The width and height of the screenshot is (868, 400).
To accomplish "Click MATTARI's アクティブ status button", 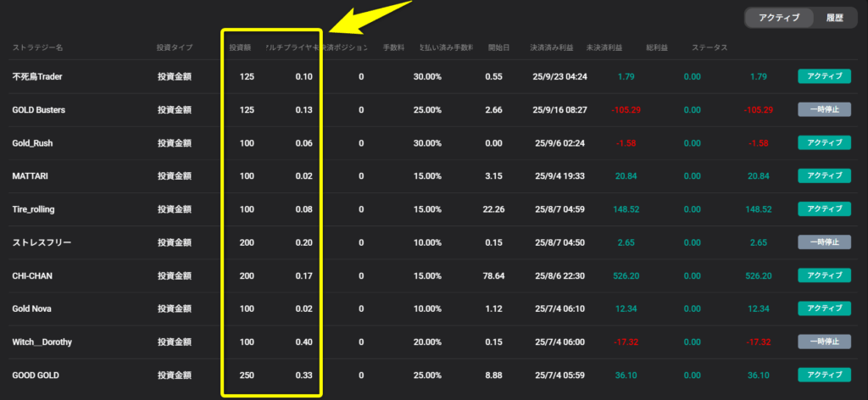I will pyautogui.click(x=824, y=175).
